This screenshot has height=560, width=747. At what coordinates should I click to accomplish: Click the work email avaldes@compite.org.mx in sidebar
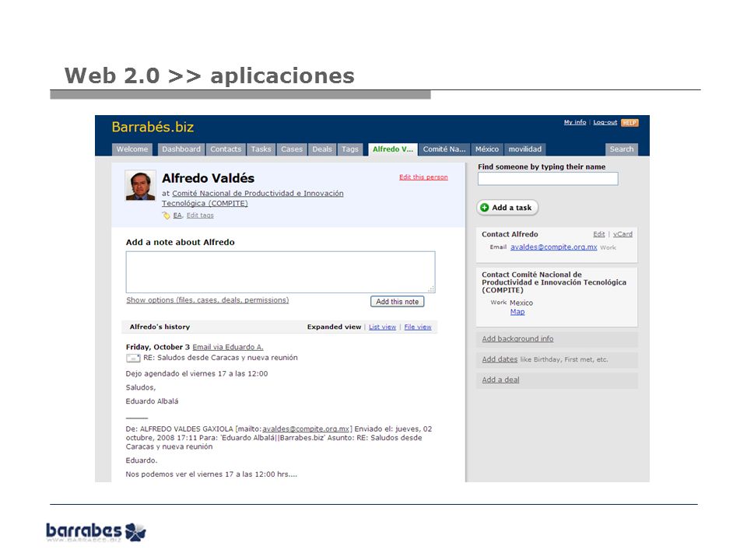point(553,247)
